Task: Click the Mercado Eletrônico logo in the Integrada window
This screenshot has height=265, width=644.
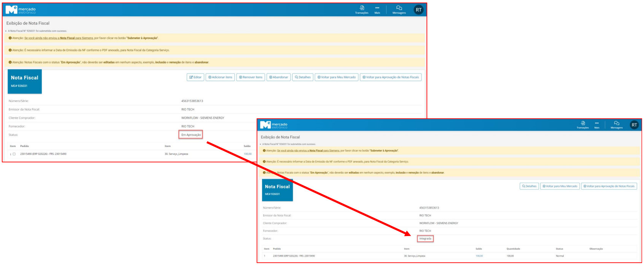Action: coord(274,125)
